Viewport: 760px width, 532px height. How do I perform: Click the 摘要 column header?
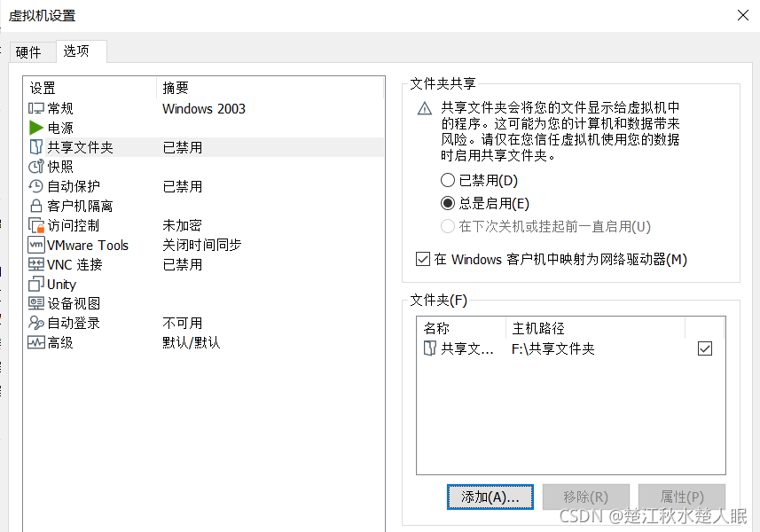[x=270, y=88]
